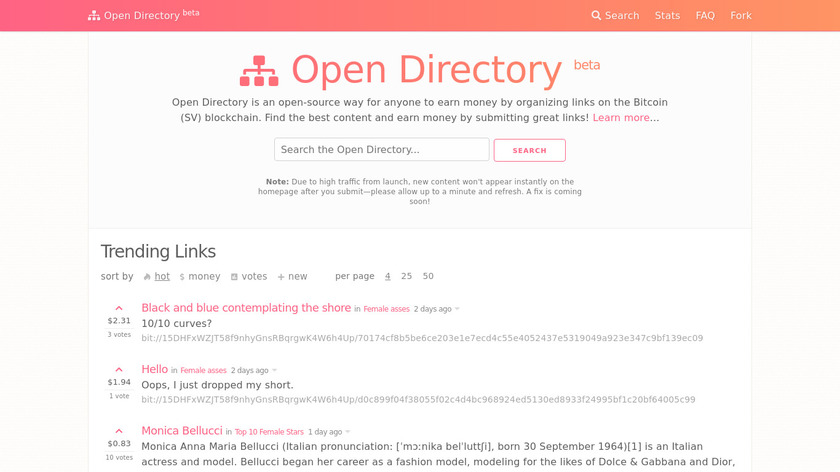840x472 pixels.
Task: Click the dollar icon beside money sort
Action: click(182, 277)
